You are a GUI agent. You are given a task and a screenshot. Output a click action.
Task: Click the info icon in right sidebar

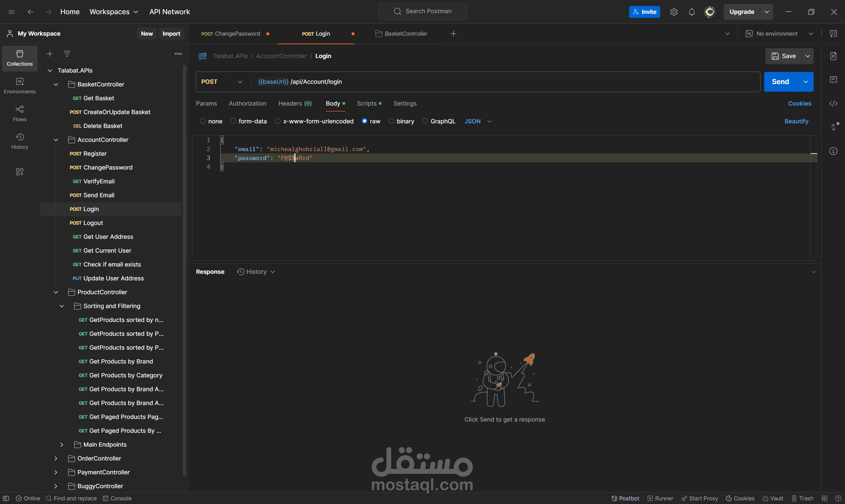coord(833,151)
